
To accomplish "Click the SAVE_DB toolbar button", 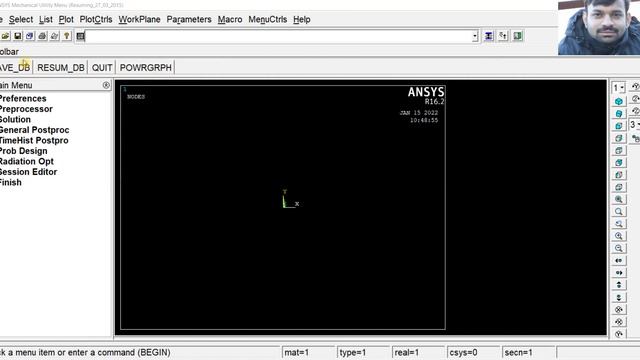I will [15, 68].
